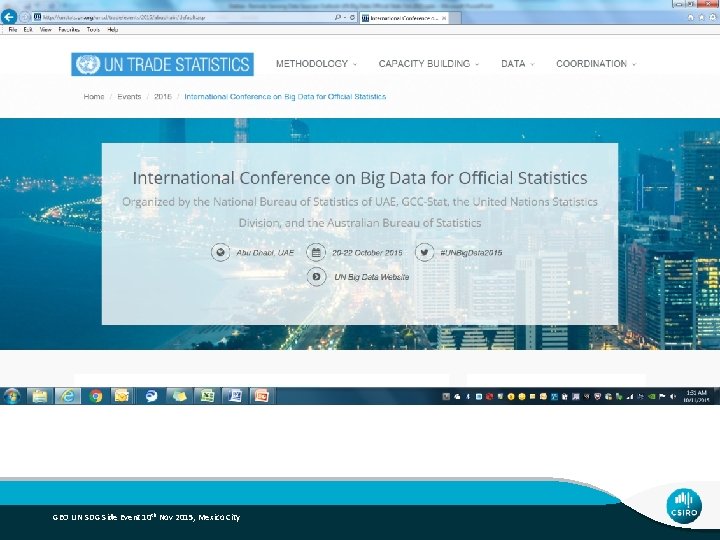Switch to Internet Explorer on the taskbar

coord(68,396)
